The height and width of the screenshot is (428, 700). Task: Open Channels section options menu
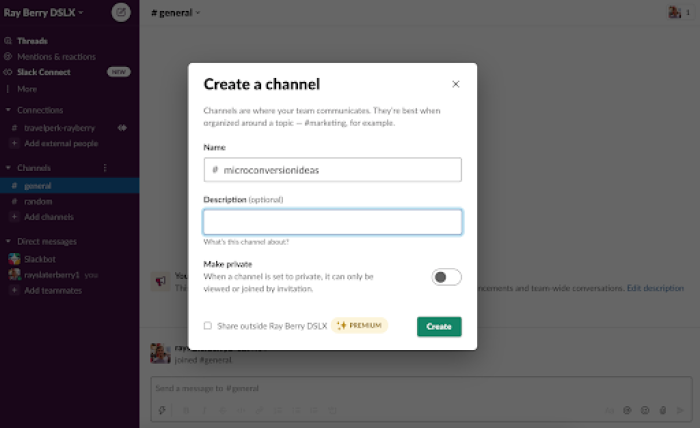[x=105, y=168]
